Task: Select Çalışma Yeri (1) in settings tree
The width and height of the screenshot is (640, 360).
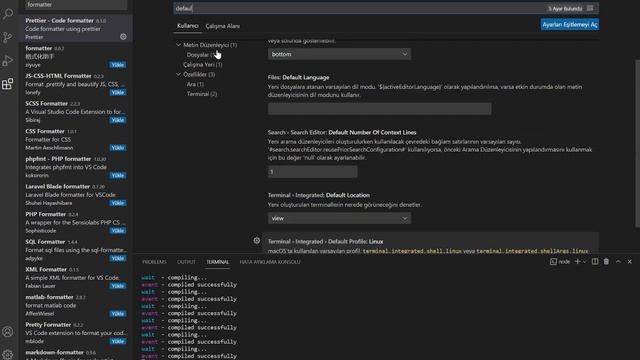Action: [203, 64]
